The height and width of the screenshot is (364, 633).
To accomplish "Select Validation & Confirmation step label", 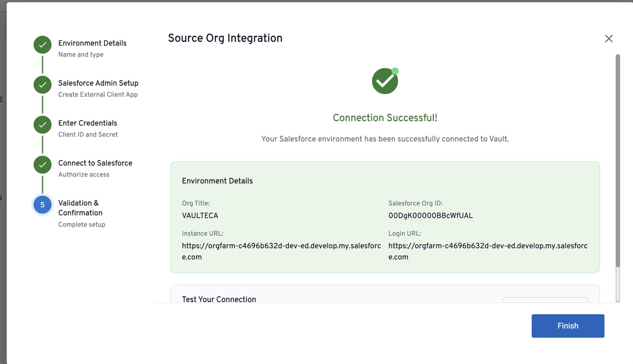I will 80,208.
